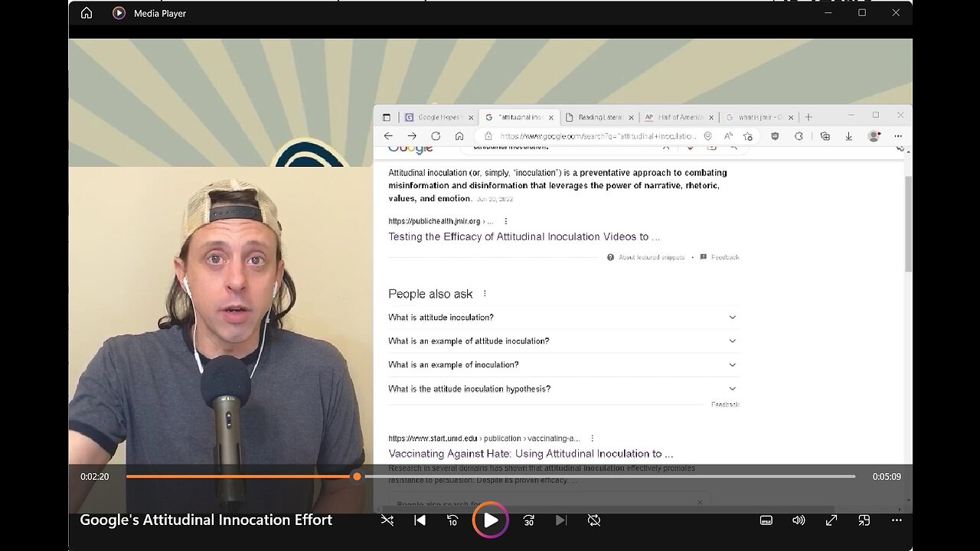Skip forward 30 seconds
The image size is (980, 551).
pos(528,520)
